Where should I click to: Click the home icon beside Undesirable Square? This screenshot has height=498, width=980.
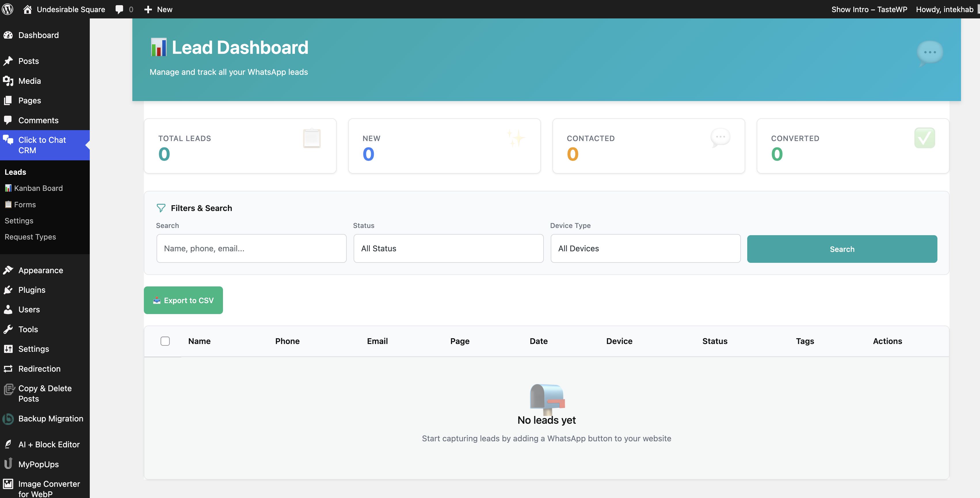27,9
